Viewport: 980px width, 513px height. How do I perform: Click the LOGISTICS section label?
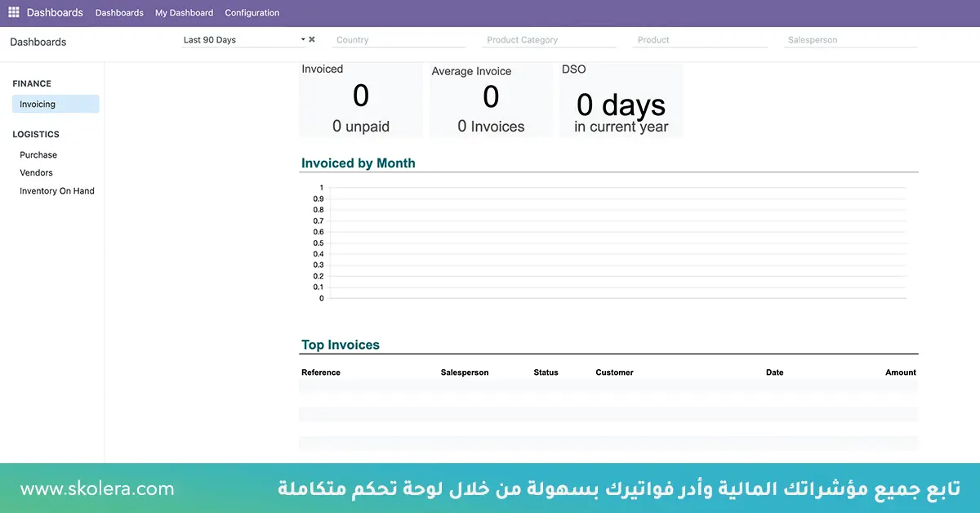[x=36, y=134]
